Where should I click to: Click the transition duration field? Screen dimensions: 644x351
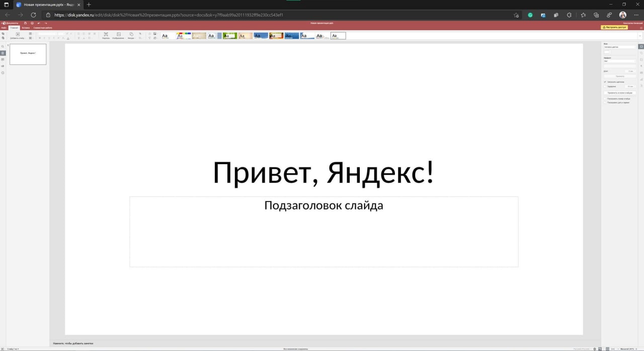(x=630, y=71)
